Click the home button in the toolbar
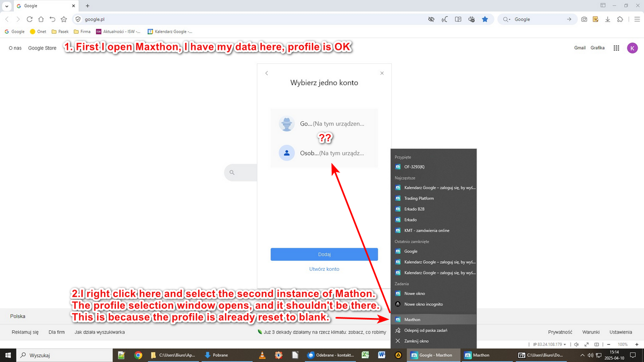Screen dimensions: 644x362 (x=41, y=19)
